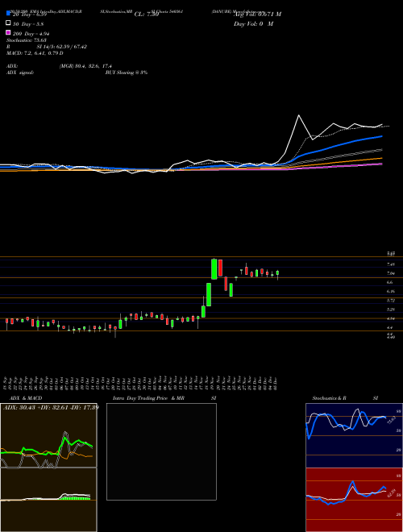This screenshot has height=532, width=403.
Task: Click the 'SI 14/3: 62.59 / 67.42' value
Action: point(62,47)
